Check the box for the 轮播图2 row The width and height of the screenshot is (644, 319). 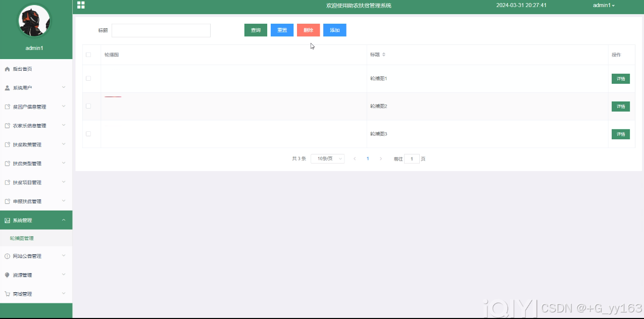pyautogui.click(x=88, y=106)
